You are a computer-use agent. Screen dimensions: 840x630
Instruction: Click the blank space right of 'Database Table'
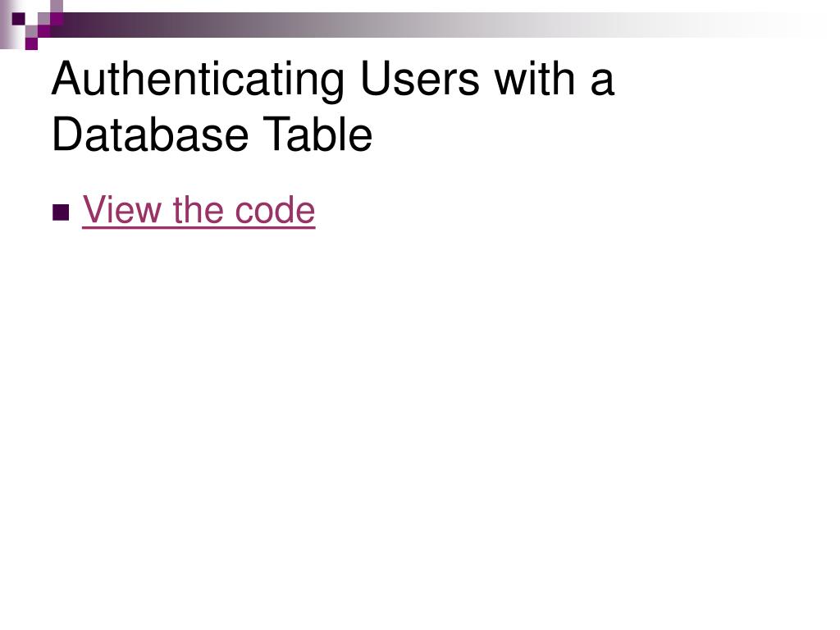[x=589, y=134]
